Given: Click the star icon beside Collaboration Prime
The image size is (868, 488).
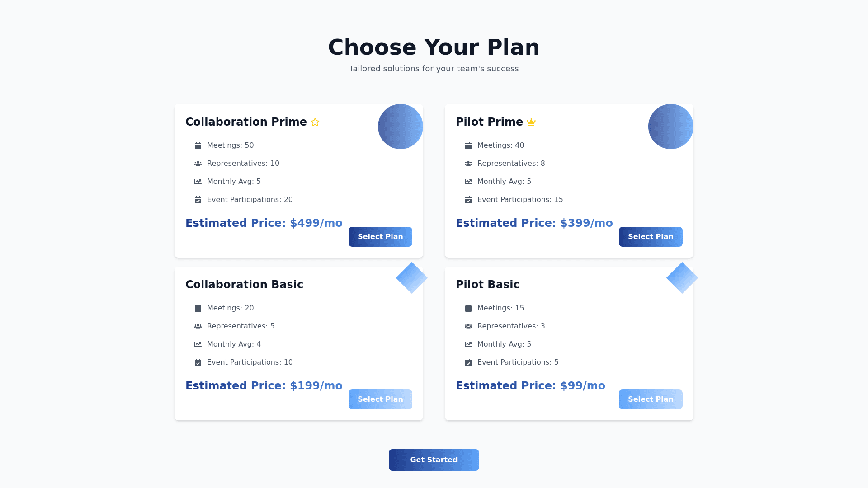Looking at the screenshot, I should pyautogui.click(x=315, y=122).
